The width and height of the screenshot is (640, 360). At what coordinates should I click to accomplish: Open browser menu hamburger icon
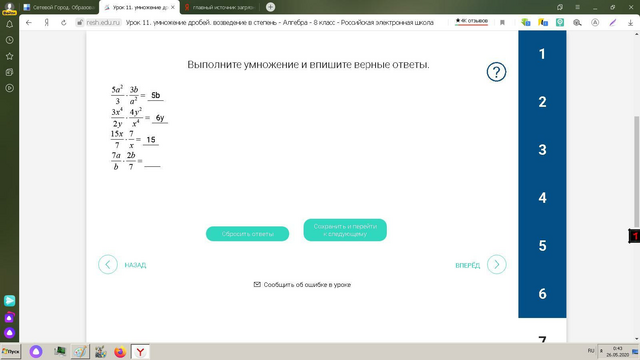(x=577, y=7)
